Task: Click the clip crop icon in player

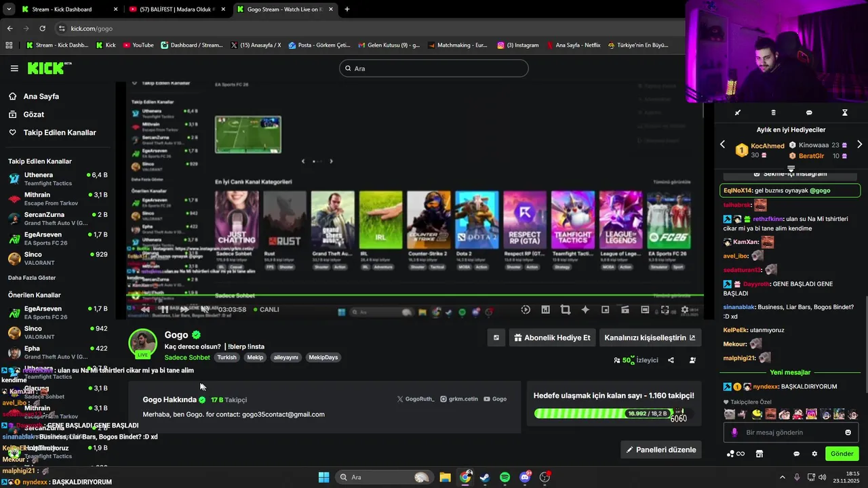Action: click(x=565, y=310)
